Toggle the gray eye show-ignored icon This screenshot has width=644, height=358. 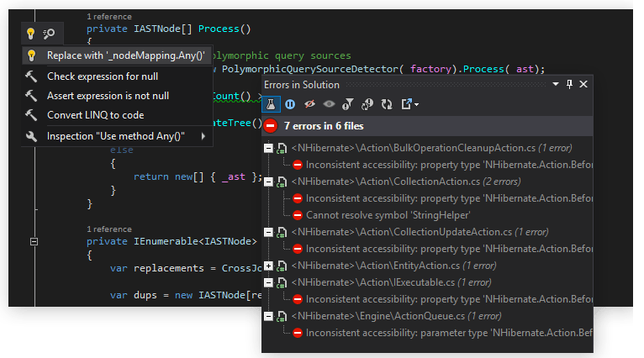click(329, 104)
